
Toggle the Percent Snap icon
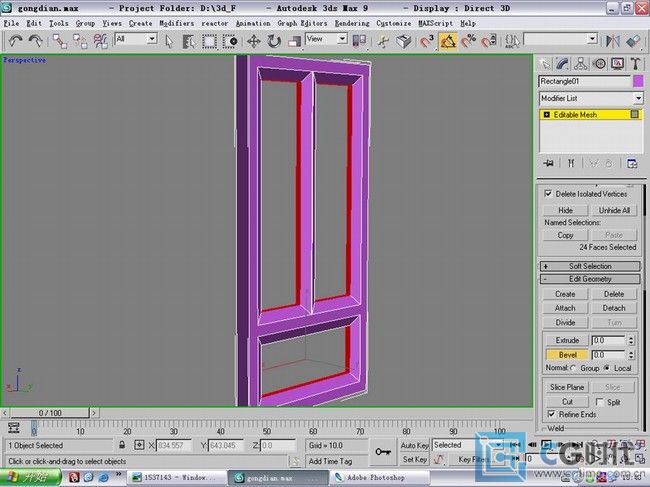click(x=469, y=41)
